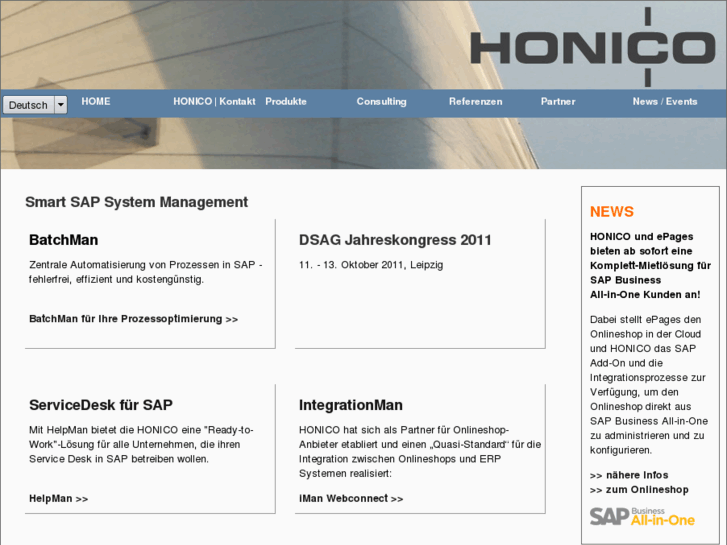Click '>> zum Onlineshop' link

(639, 489)
